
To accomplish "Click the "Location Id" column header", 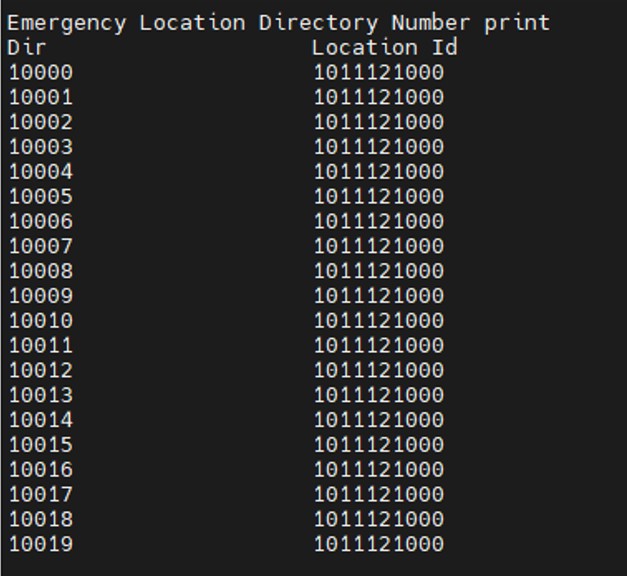I will [378, 47].
